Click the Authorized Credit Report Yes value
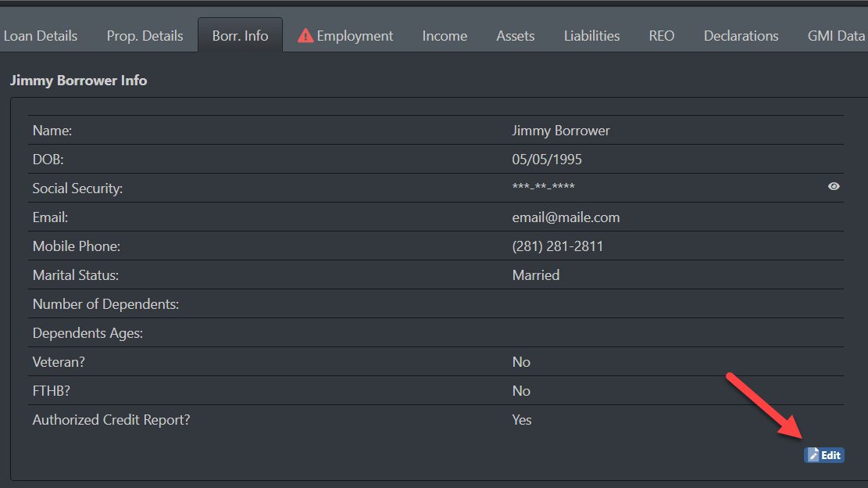 521,420
